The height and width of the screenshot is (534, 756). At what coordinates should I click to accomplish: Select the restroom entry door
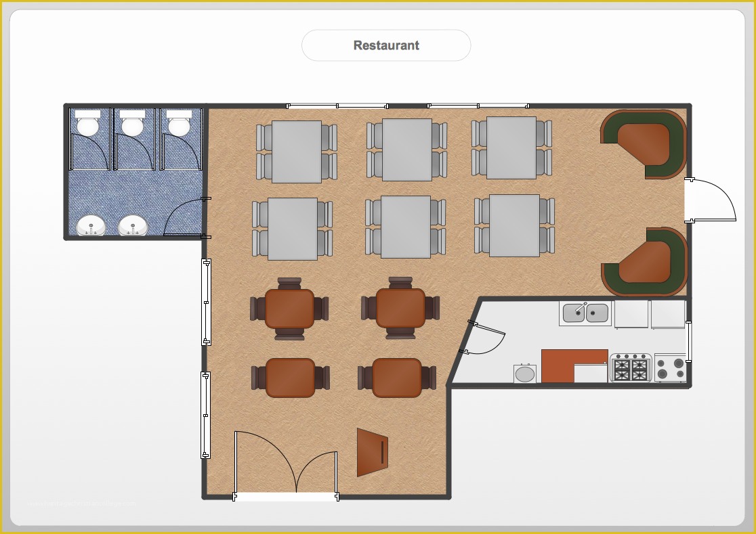(186, 218)
